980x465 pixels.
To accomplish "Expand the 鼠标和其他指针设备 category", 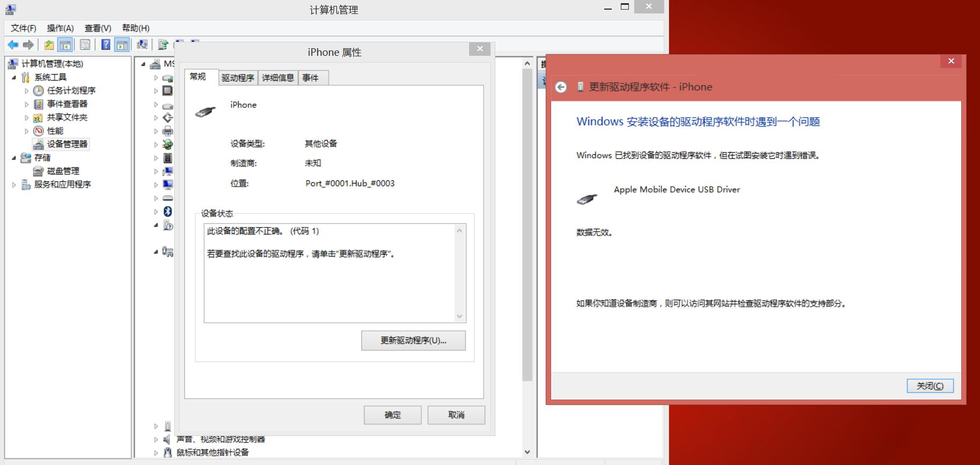I will pos(156,453).
